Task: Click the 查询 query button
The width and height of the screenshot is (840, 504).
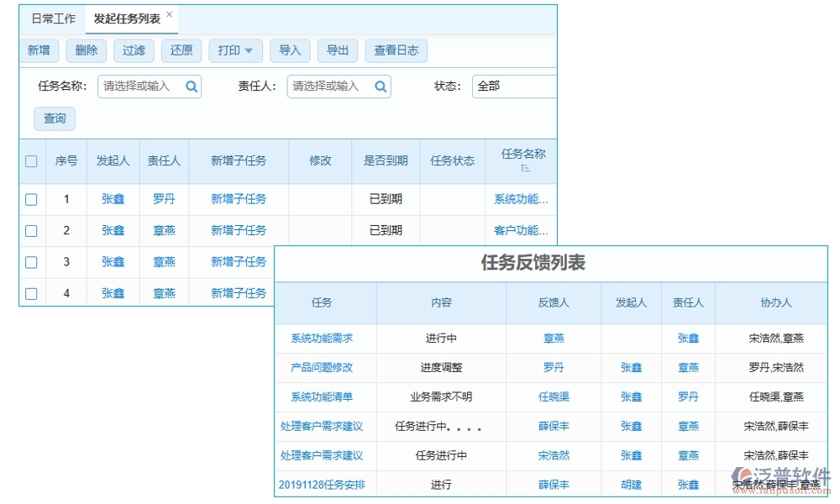Action: coord(54,118)
